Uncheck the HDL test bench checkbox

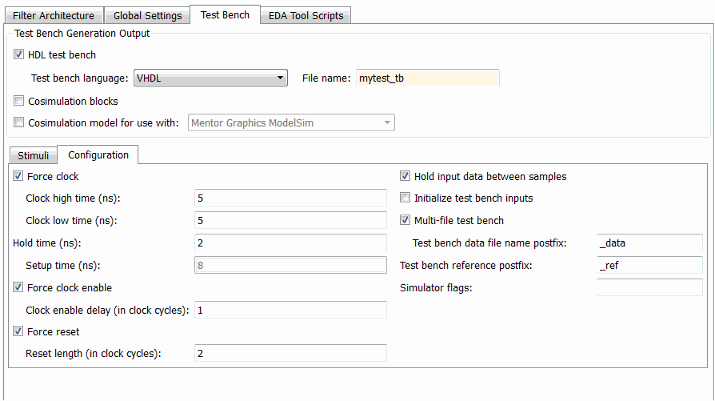coord(20,55)
